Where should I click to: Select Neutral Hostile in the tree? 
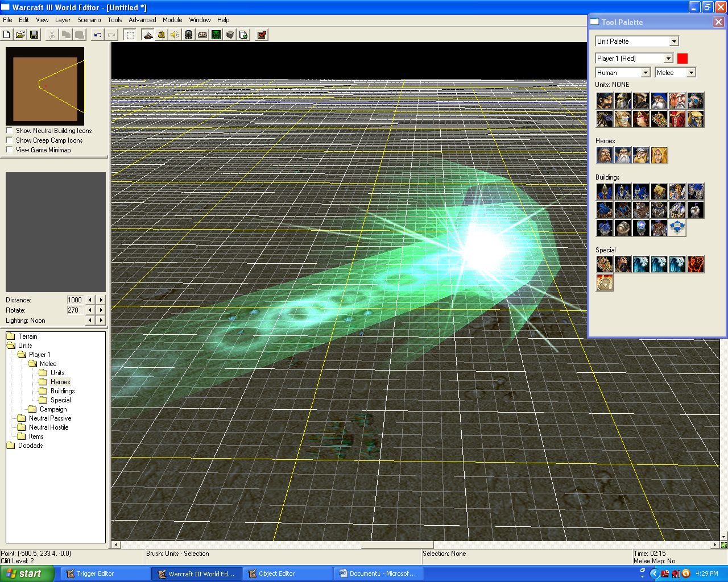48,427
